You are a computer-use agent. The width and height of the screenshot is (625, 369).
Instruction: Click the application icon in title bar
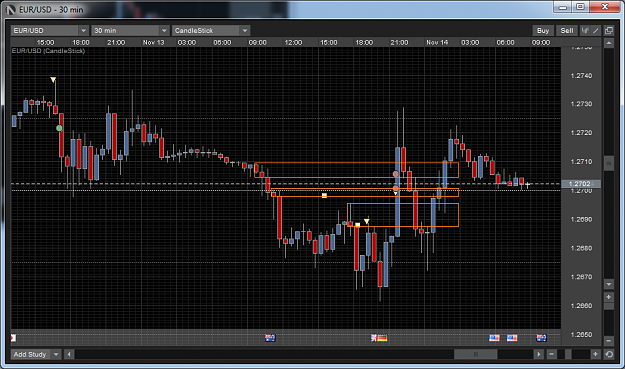point(11,10)
